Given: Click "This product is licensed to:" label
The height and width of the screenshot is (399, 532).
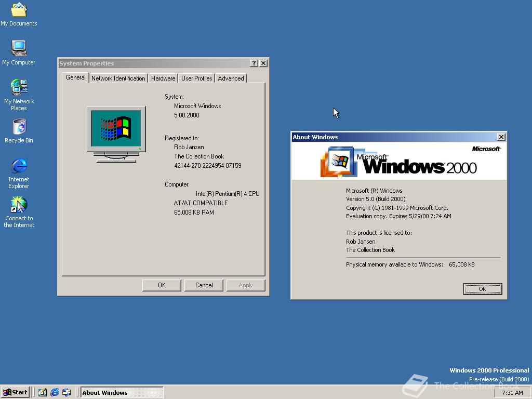Looking at the screenshot, I should pos(379,233).
